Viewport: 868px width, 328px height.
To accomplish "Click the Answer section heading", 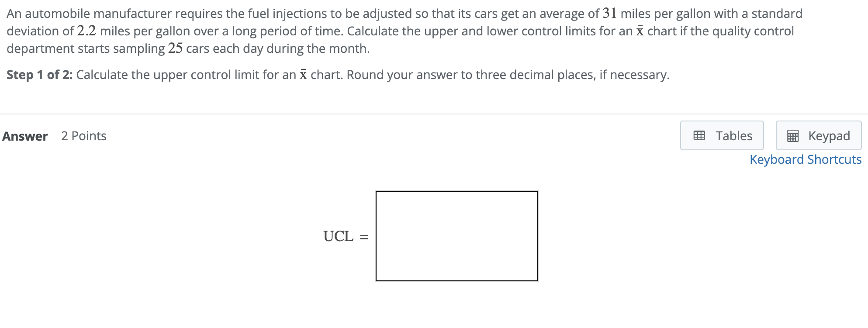I will (24, 136).
